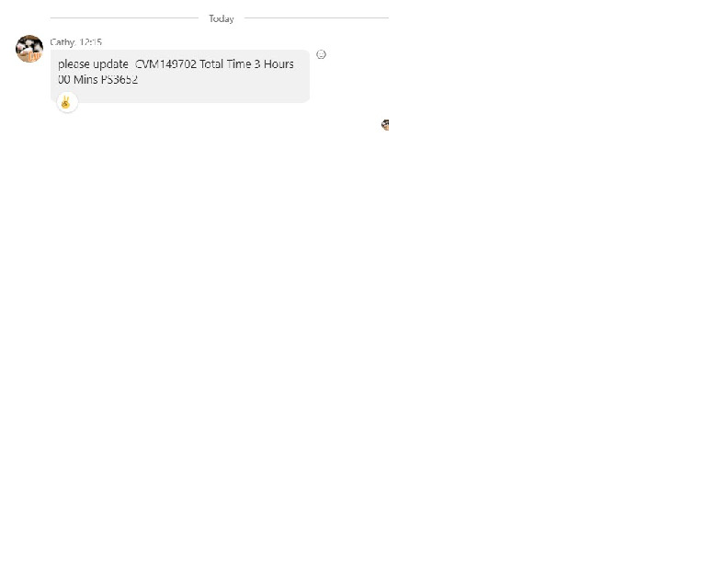Click the divider line right of Today
This screenshot has width=728, height=563.
point(316,18)
